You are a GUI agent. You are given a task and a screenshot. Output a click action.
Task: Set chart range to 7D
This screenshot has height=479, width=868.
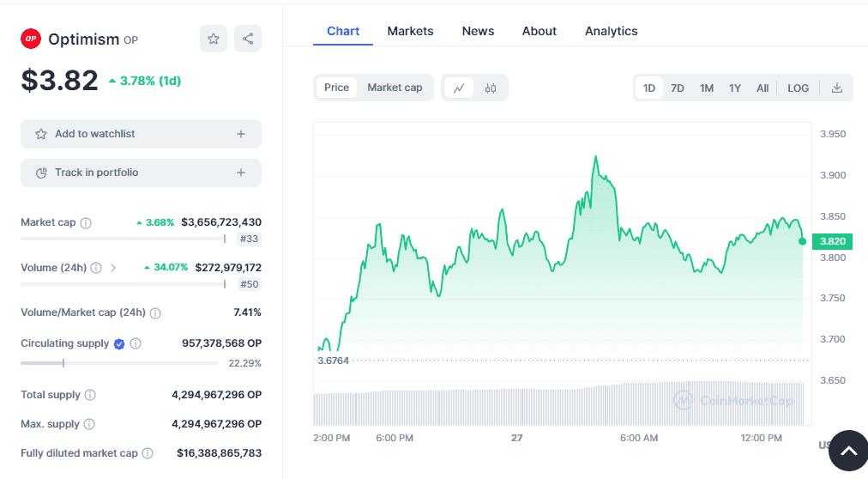point(677,88)
